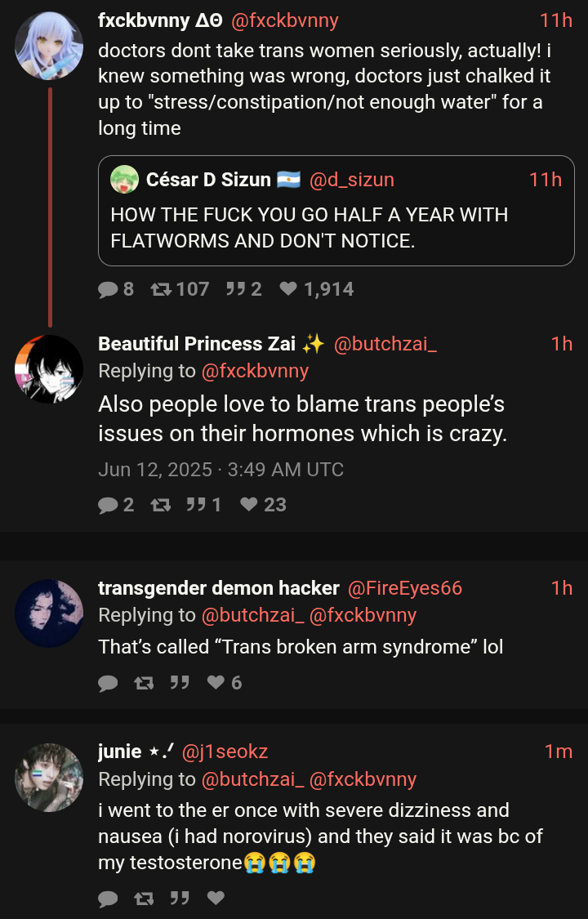Screen dimensions: 588x919
Task: Click retweet icon on fxckbvnny's post
Action: [160, 288]
